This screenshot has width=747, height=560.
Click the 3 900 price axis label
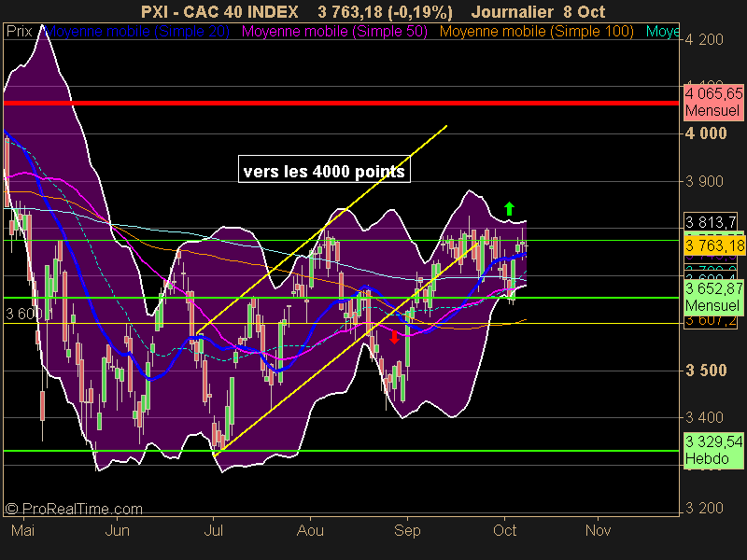(x=704, y=181)
